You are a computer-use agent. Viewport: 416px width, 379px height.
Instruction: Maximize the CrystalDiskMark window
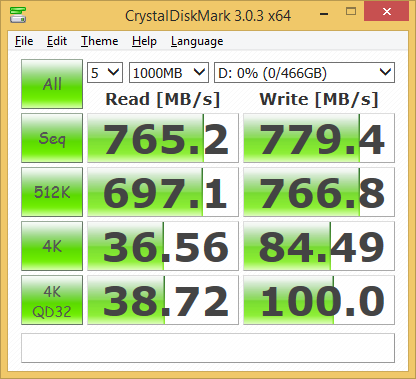tap(351, 12)
